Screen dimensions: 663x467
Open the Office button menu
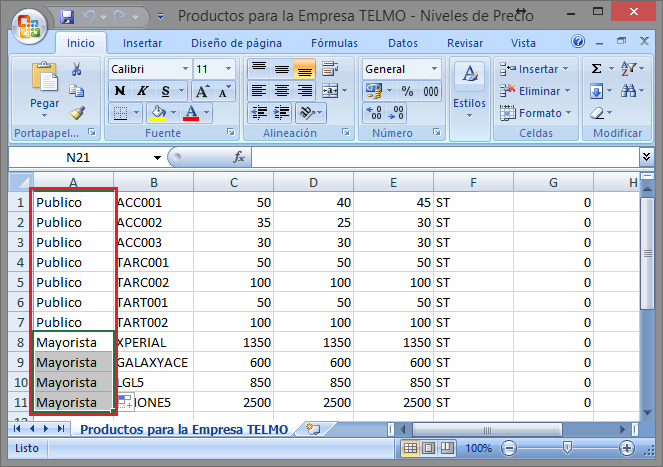coord(29,26)
